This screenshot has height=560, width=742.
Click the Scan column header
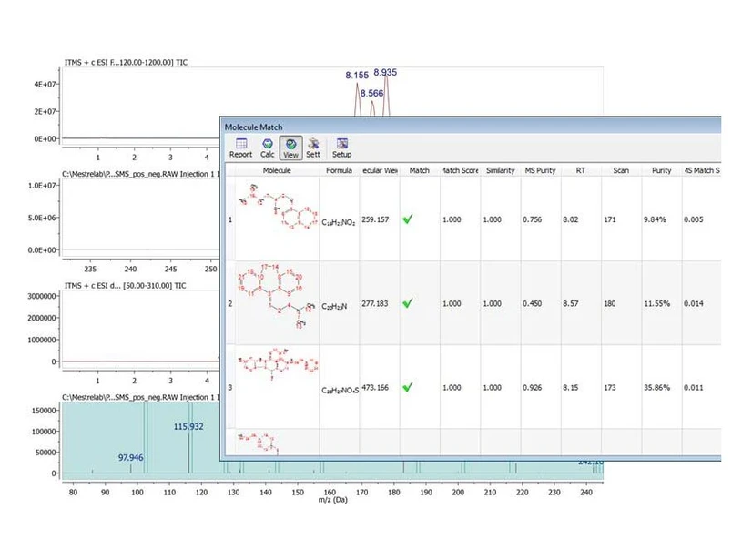pos(620,170)
